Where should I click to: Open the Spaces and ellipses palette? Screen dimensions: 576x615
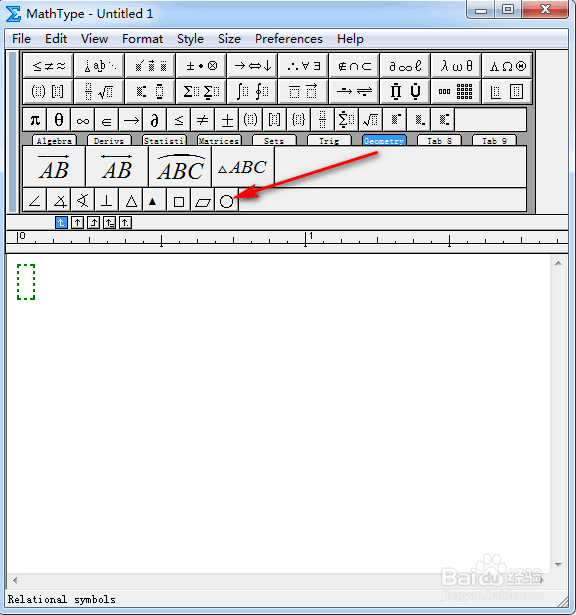coord(99,66)
